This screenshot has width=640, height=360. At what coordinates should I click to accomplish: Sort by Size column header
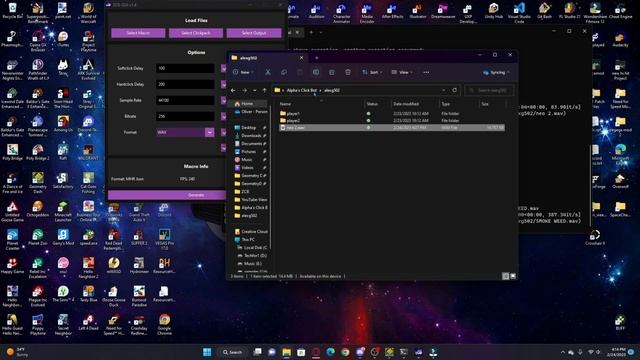485,104
